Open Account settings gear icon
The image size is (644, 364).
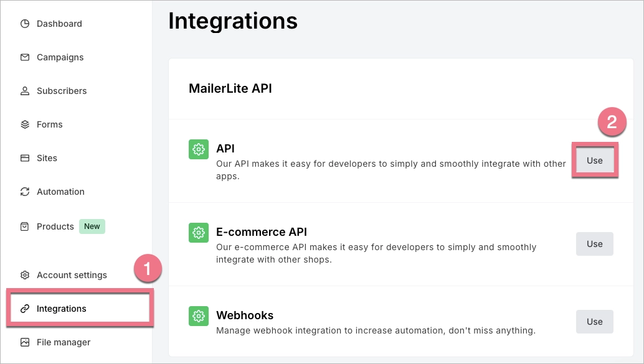click(24, 274)
